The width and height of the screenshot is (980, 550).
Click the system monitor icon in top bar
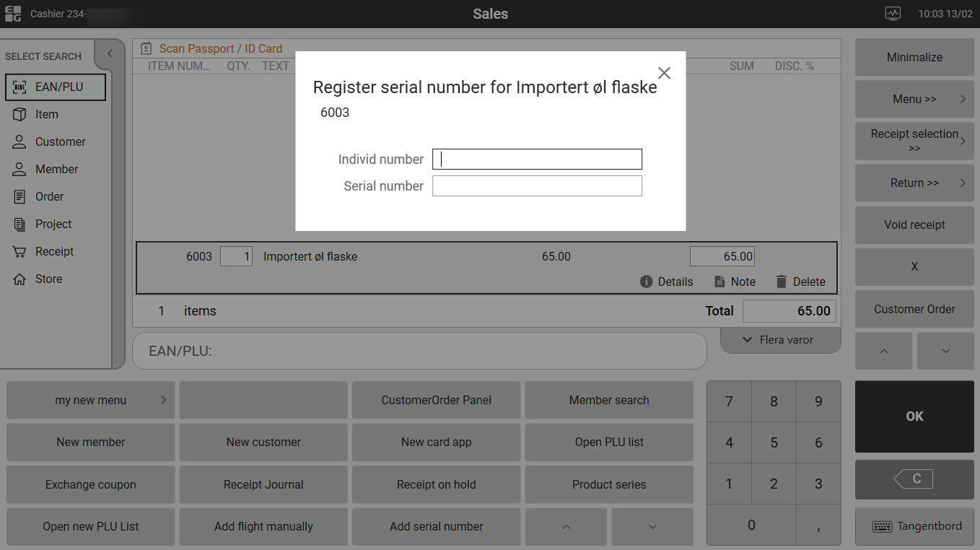[x=893, y=14]
